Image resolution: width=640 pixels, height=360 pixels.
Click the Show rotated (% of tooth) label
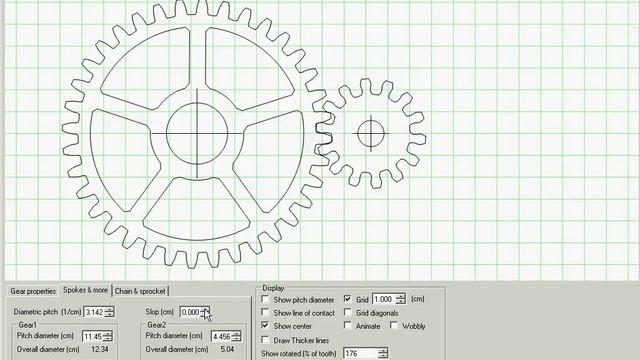(299, 353)
